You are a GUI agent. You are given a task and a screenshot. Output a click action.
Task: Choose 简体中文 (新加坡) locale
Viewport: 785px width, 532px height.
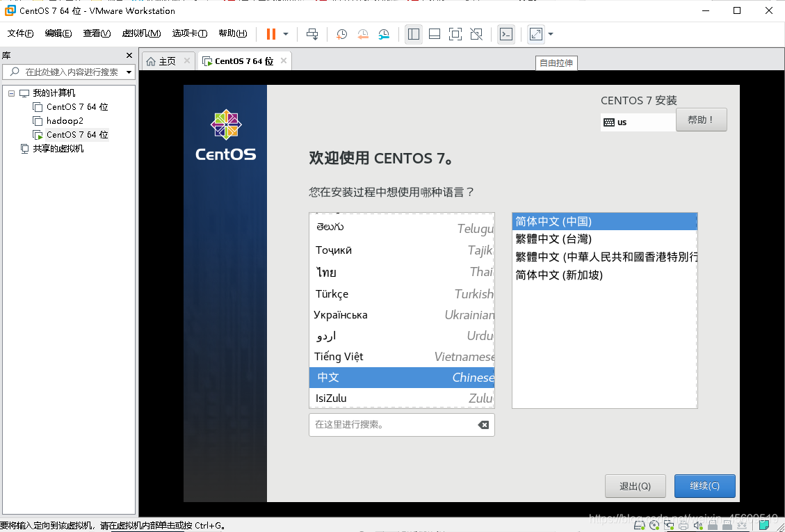[x=605, y=275]
